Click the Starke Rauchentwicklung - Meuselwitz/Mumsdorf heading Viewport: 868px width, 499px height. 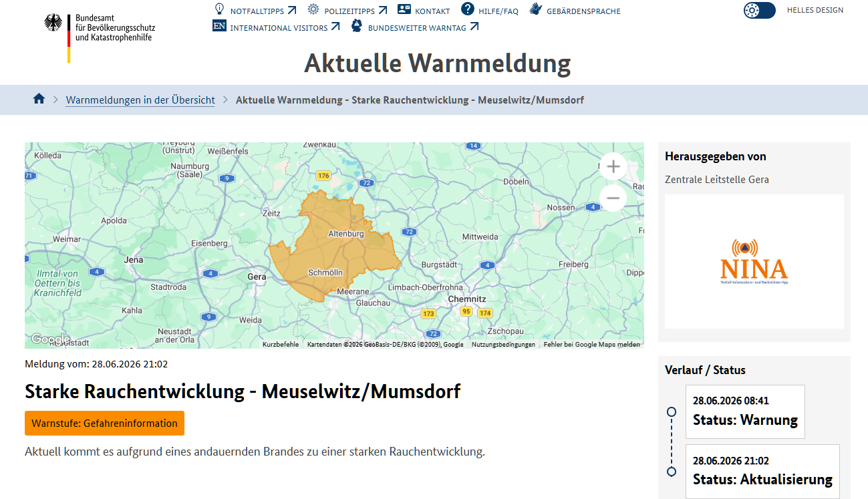point(243,391)
